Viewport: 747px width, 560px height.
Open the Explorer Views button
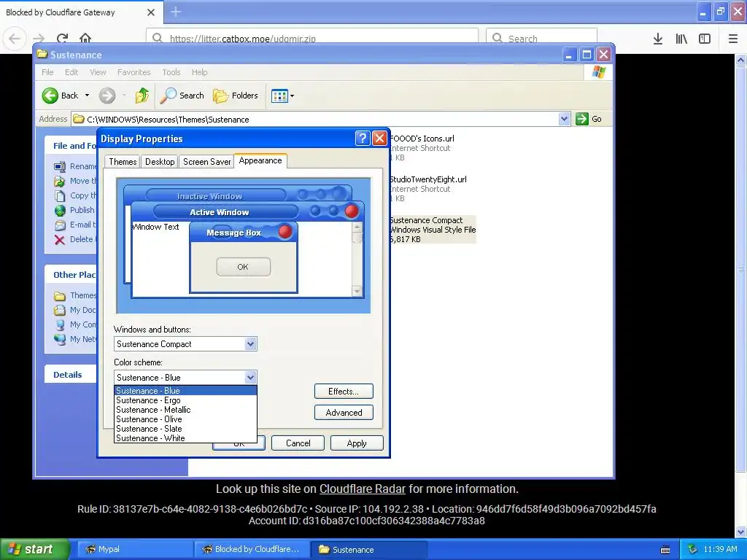[x=279, y=96]
